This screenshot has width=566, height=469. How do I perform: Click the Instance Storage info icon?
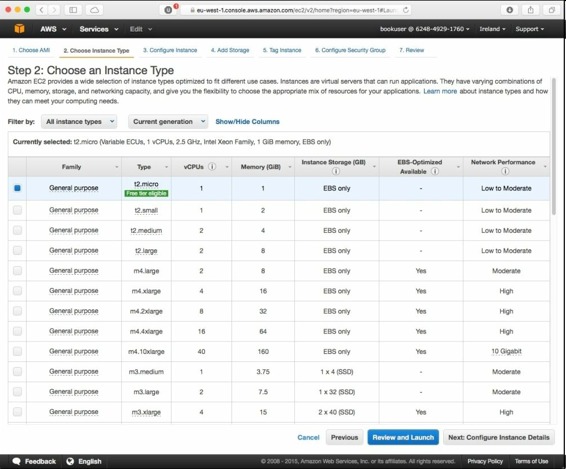click(336, 171)
